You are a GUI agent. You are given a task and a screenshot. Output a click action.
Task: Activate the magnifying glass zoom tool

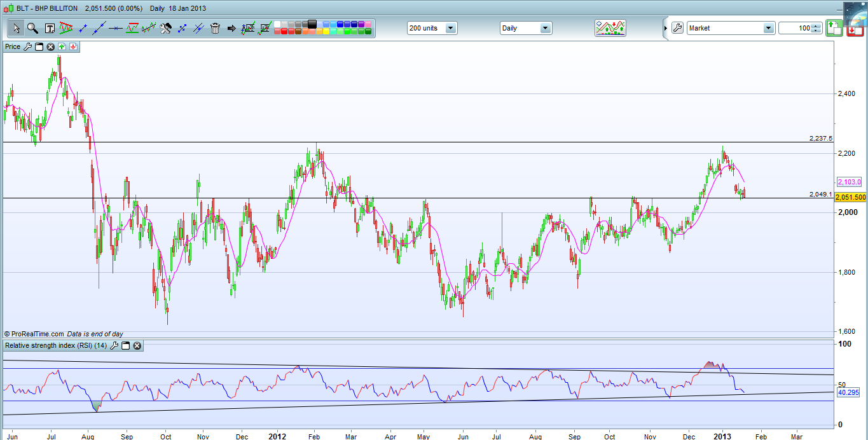pos(32,28)
